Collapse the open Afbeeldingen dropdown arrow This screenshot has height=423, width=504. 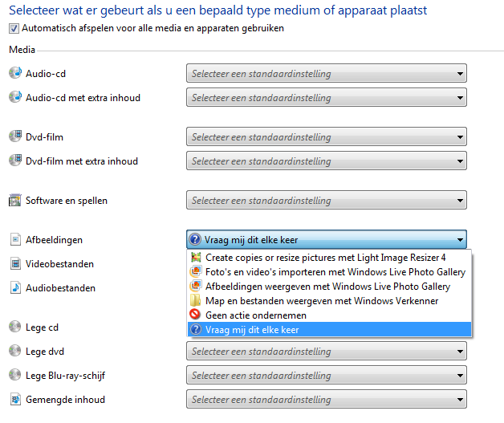click(460, 240)
